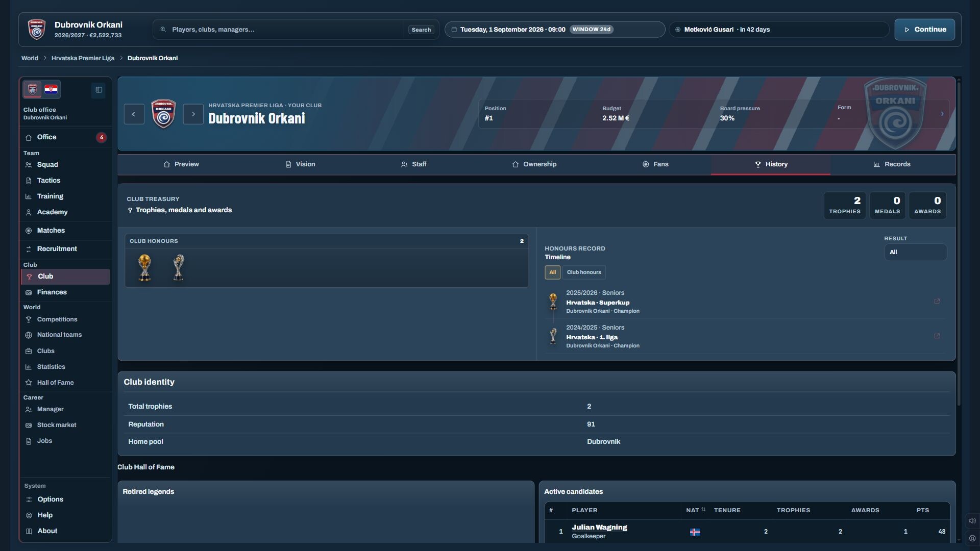Expand header stats with right arrow
Image resolution: width=980 pixels, height=551 pixels.
click(x=942, y=114)
